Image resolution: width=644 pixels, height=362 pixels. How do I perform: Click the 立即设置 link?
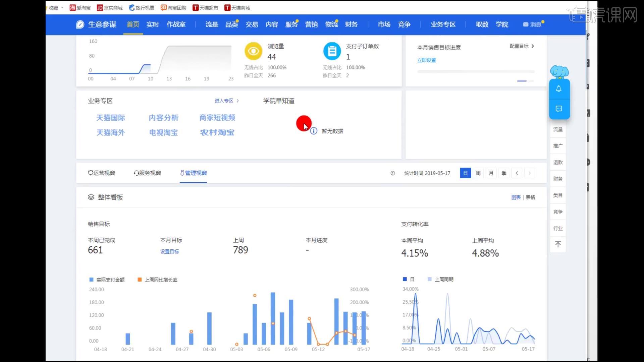click(x=426, y=60)
